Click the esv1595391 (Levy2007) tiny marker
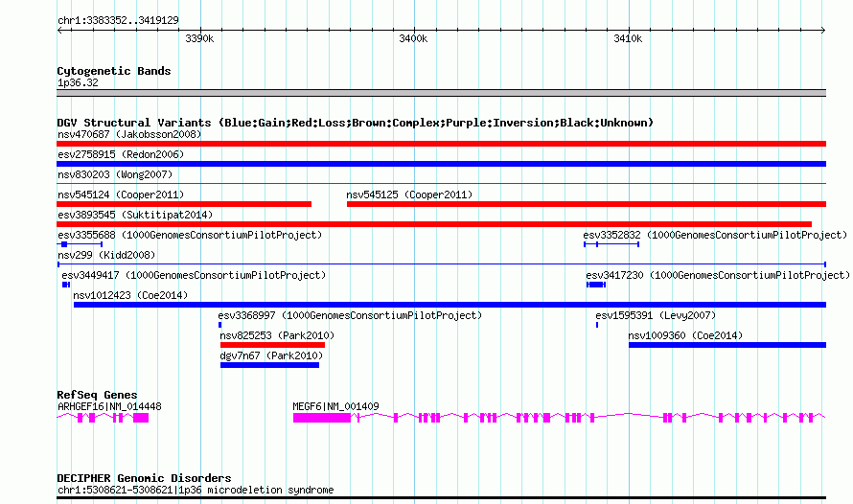 pos(597,325)
